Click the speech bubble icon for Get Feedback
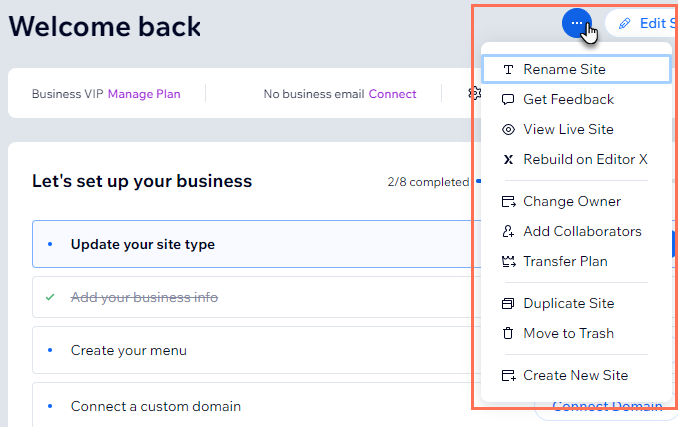The image size is (678, 427). [x=508, y=100]
